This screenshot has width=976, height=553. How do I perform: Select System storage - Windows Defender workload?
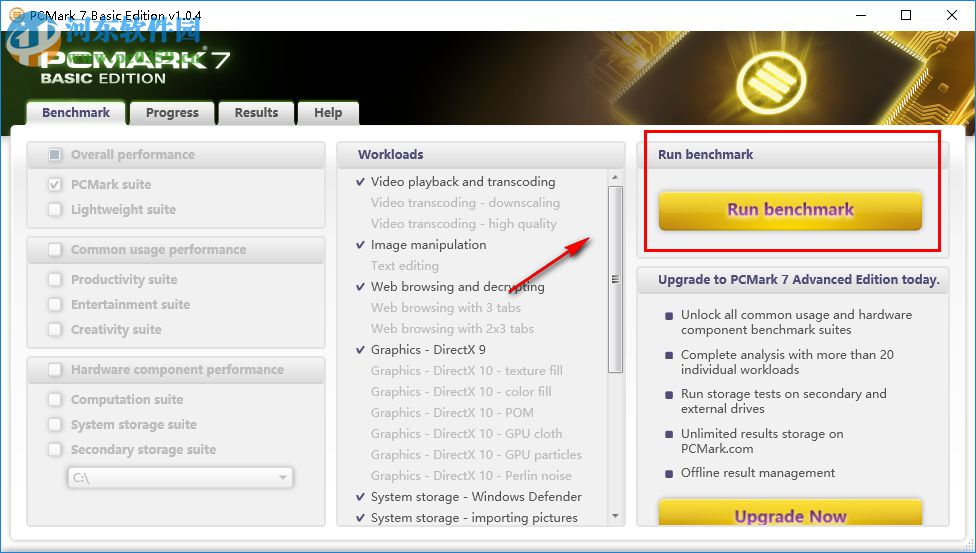[476, 497]
